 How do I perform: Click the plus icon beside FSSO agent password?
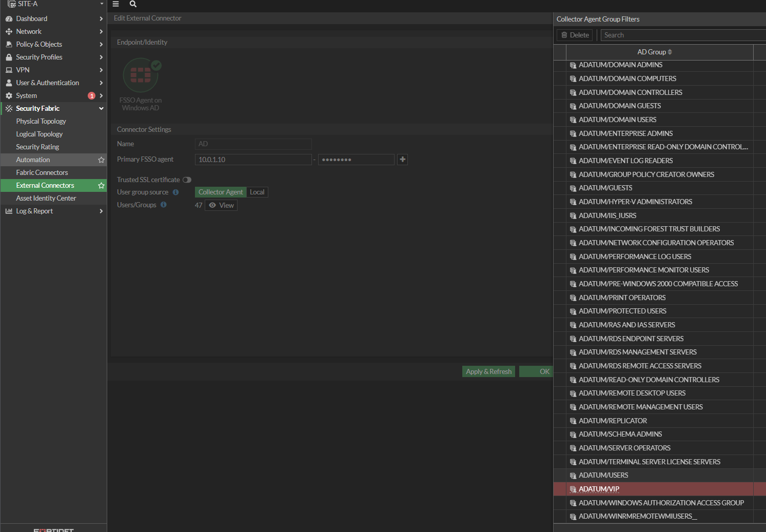[x=403, y=160]
